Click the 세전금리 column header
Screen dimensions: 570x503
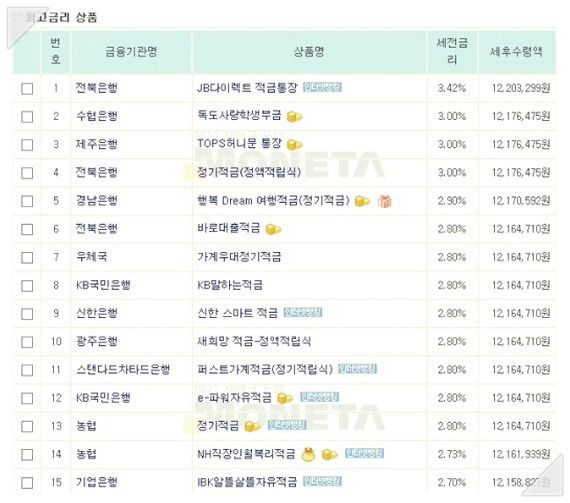[x=452, y=52]
